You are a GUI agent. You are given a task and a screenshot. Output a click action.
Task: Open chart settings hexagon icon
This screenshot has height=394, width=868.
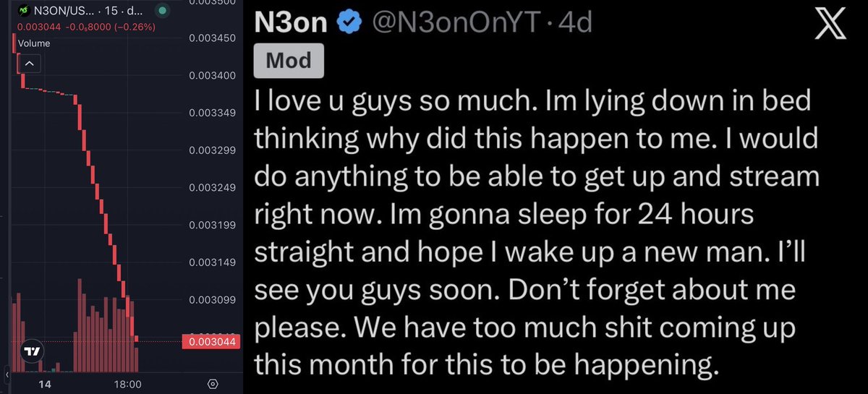coord(213,384)
